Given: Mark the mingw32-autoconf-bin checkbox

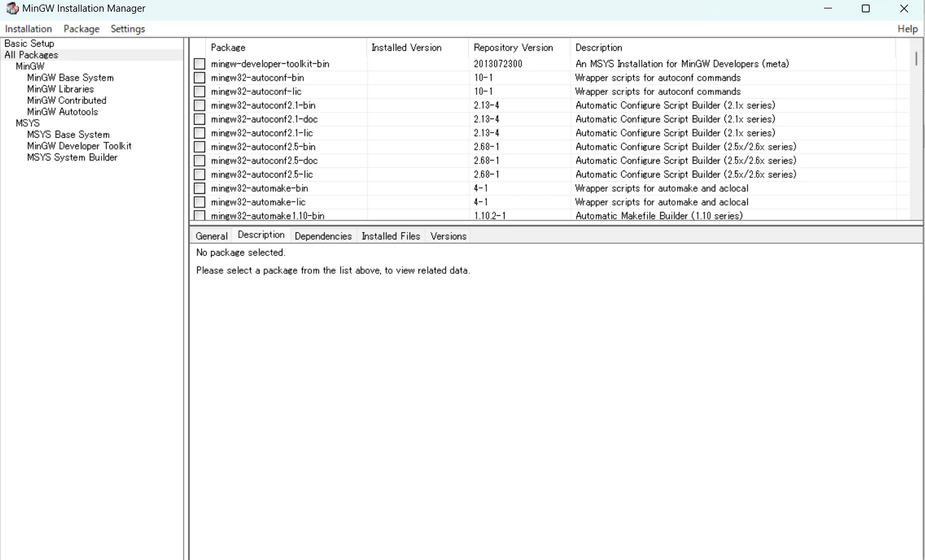Looking at the screenshot, I should tap(199, 78).
